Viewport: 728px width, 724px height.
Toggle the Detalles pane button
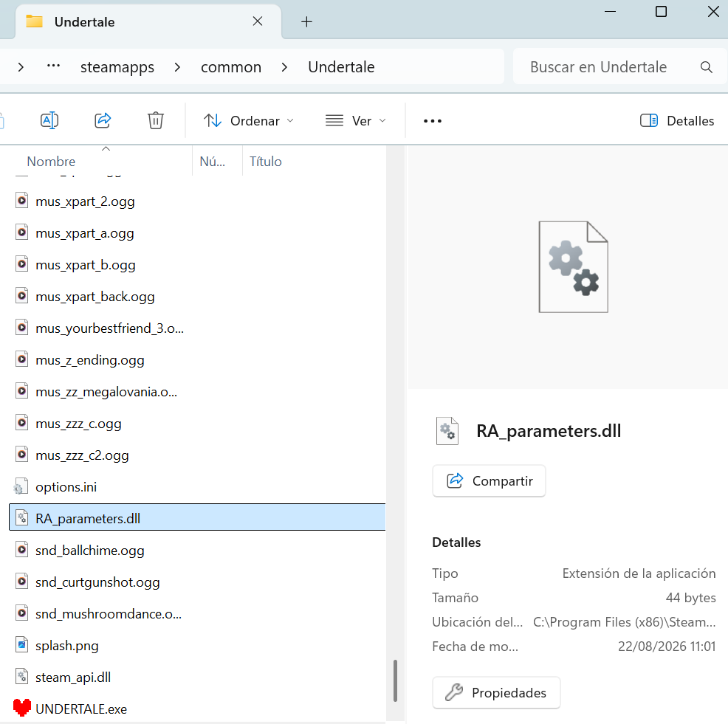click(677, 121)
